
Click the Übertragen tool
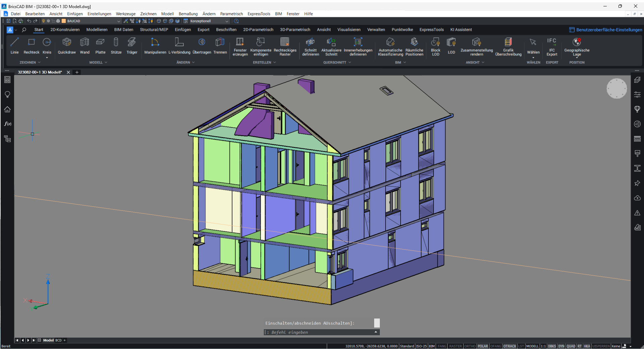coord(202,46)
